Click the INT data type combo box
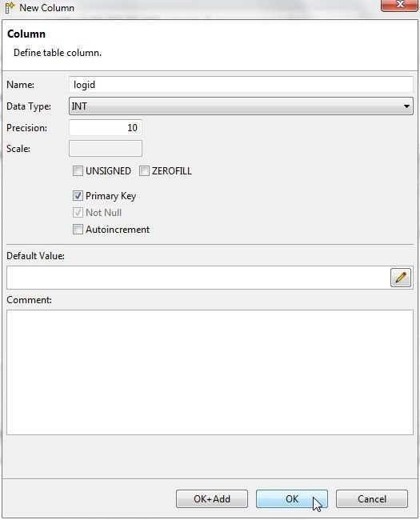The image size is (420, 520). (241, 106)
